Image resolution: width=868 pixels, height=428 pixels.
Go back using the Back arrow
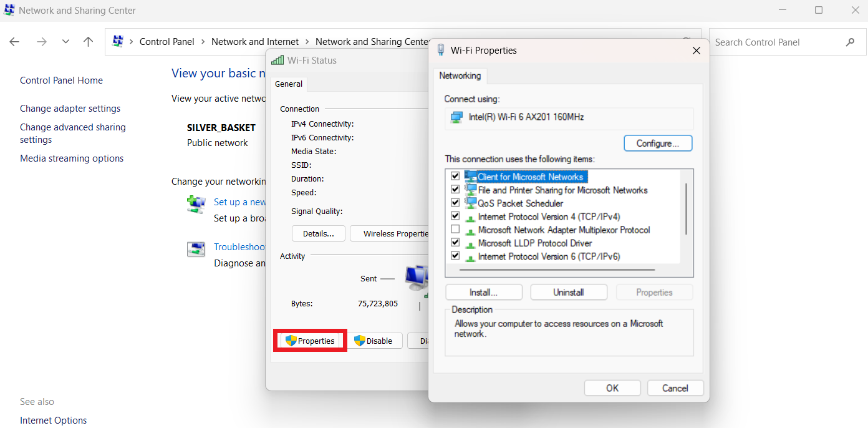click(x=14, y=42)
